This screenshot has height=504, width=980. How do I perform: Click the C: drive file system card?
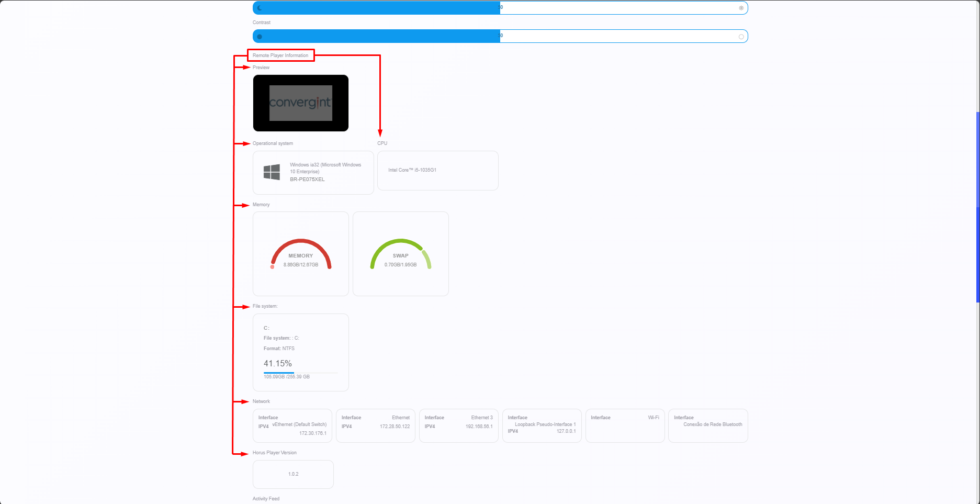click(x=301, y=352)
